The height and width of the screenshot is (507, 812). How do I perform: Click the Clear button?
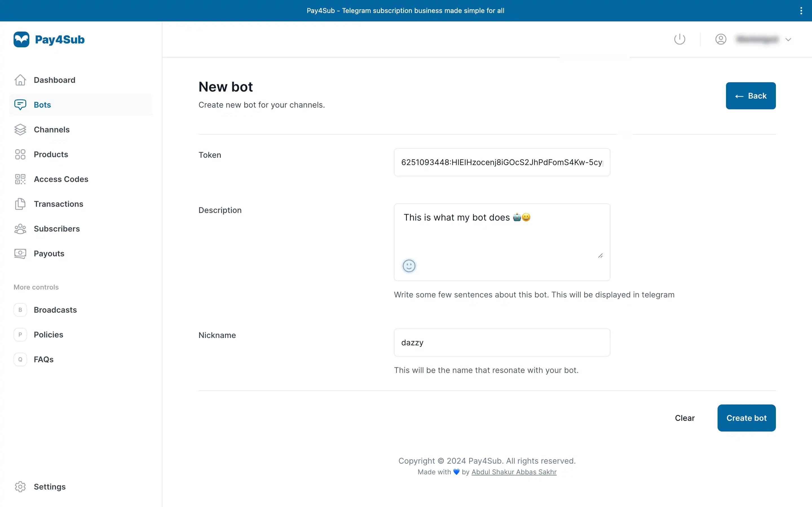(x=685, y=418)
